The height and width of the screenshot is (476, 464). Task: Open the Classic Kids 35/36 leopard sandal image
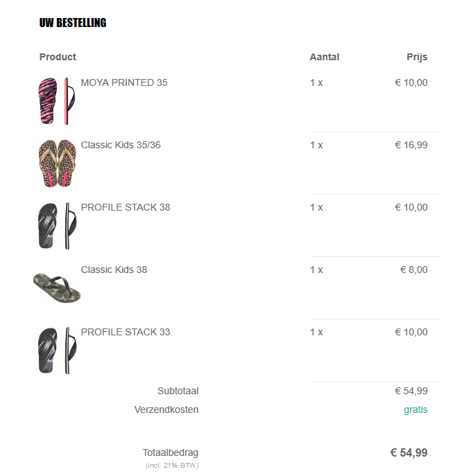tap(57, 164)
